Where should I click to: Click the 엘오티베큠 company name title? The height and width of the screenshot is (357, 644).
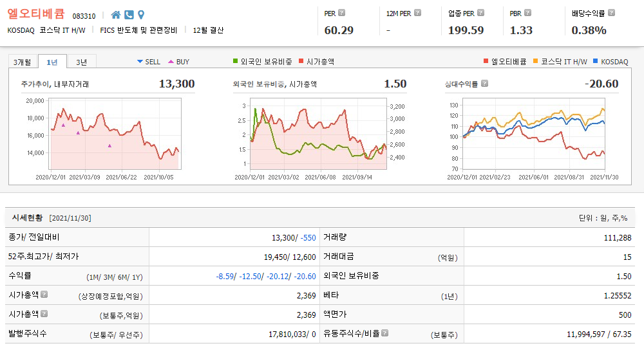pos(36,14)
